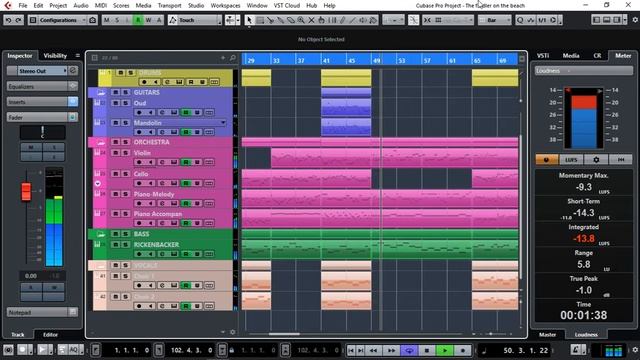Click the metronome click icon in transport
The height and width of the screenshot is (360, 640).
(x=576, y=350)
